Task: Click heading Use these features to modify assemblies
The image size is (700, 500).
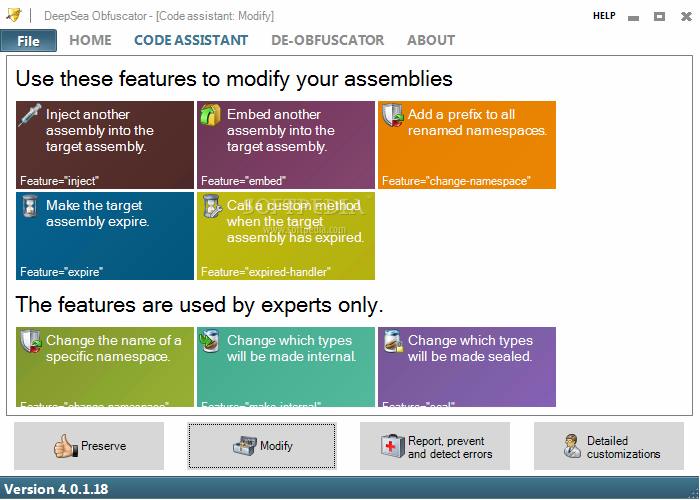Action: pyautogui.click(x=234, y=79)
